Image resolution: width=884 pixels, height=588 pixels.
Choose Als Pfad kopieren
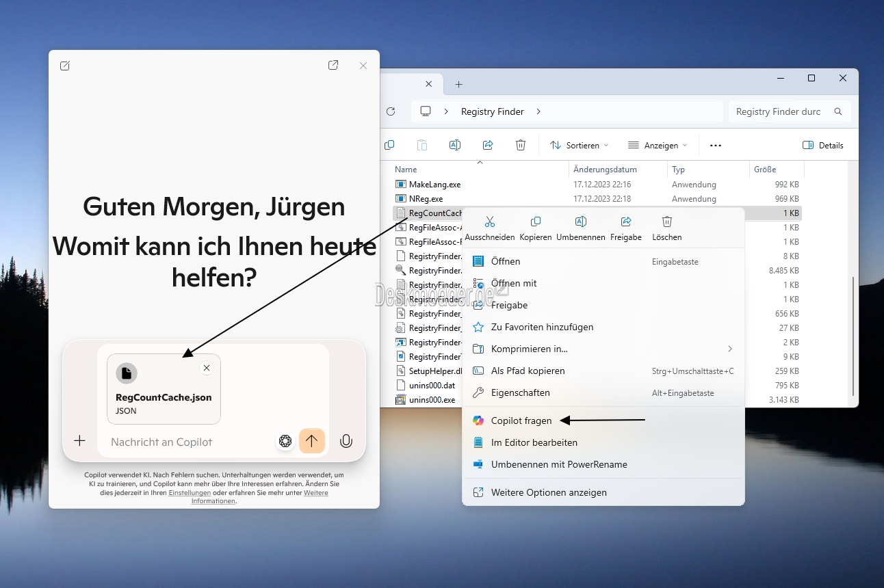tap(603, 371)
